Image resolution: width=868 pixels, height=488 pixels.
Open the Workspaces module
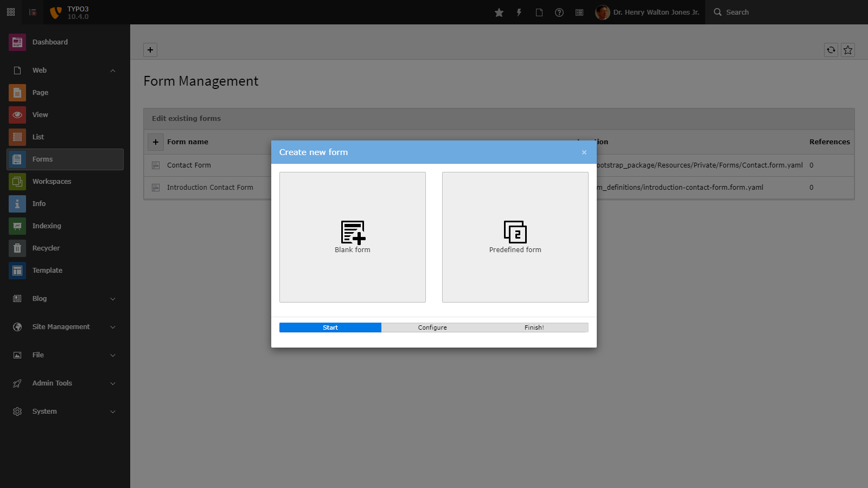tap(52, 181)
